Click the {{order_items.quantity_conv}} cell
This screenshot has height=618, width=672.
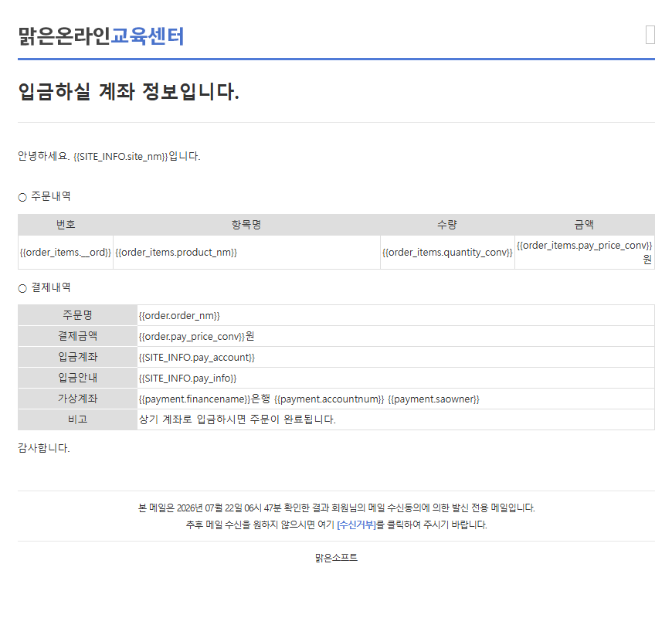pos(447,253)
